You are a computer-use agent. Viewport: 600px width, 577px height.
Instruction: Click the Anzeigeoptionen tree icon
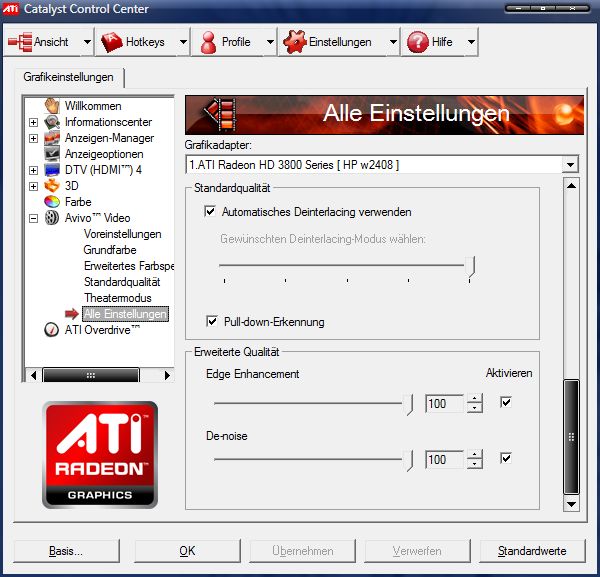52,154
